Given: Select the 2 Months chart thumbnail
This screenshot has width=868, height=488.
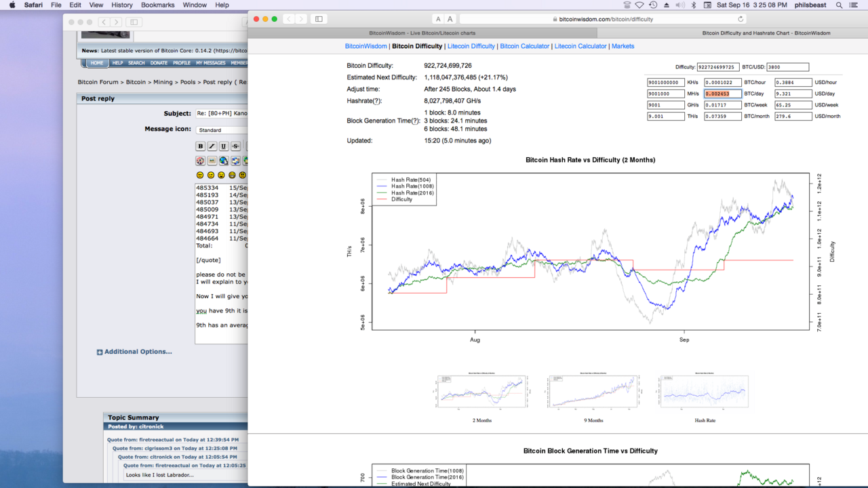Looking at the screenshot, I should coord(482,392).
